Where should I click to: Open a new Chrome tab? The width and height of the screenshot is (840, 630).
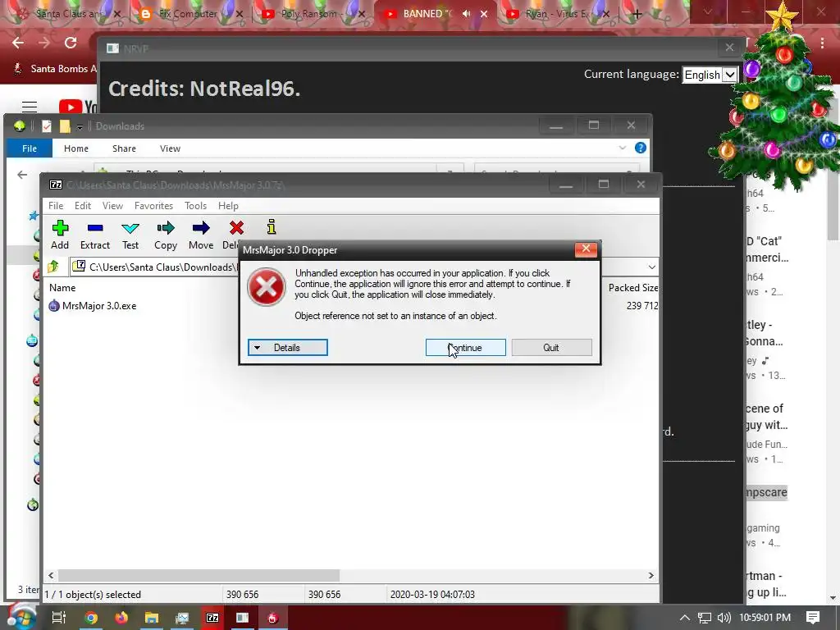click(x=637, y=15)
